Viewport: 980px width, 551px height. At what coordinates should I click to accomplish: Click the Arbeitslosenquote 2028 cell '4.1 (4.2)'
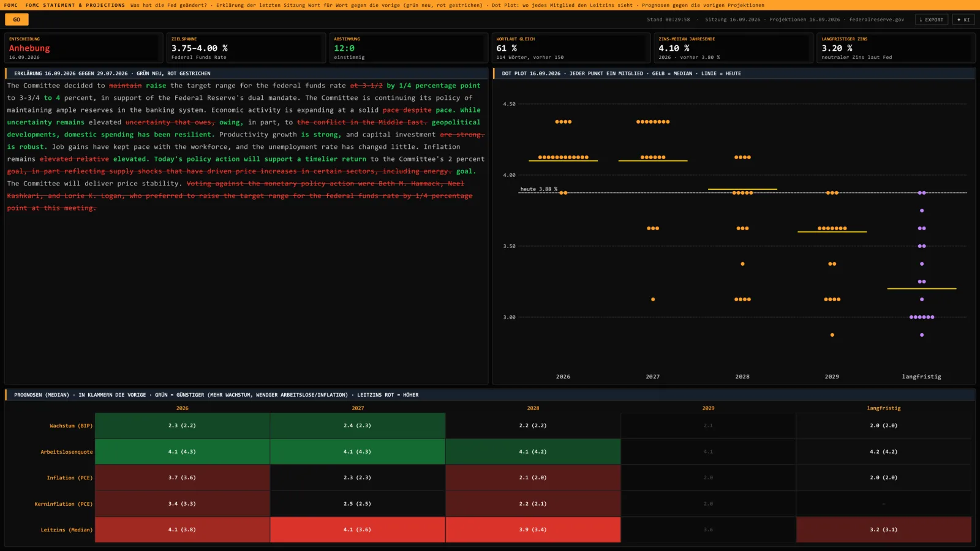[533, 452]
